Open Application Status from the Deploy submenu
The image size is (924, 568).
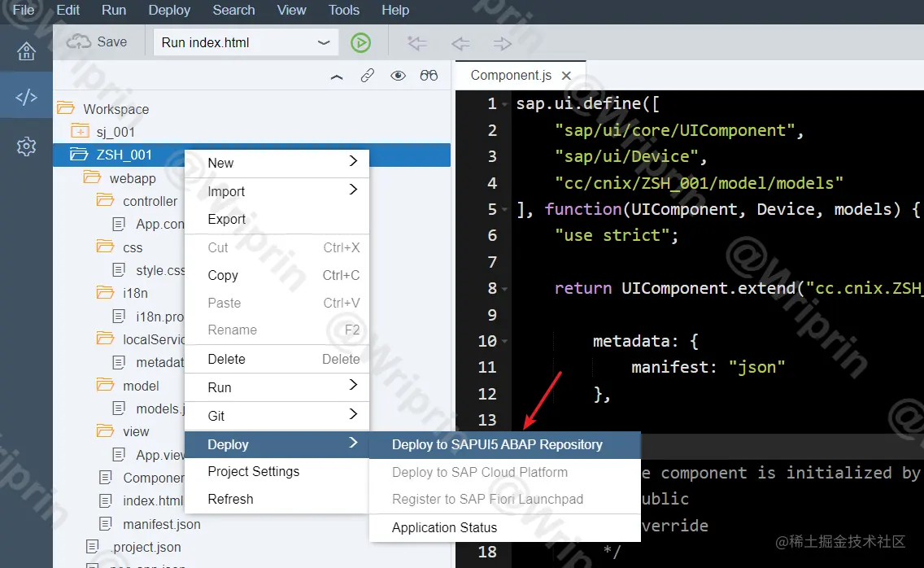point(444,527)
